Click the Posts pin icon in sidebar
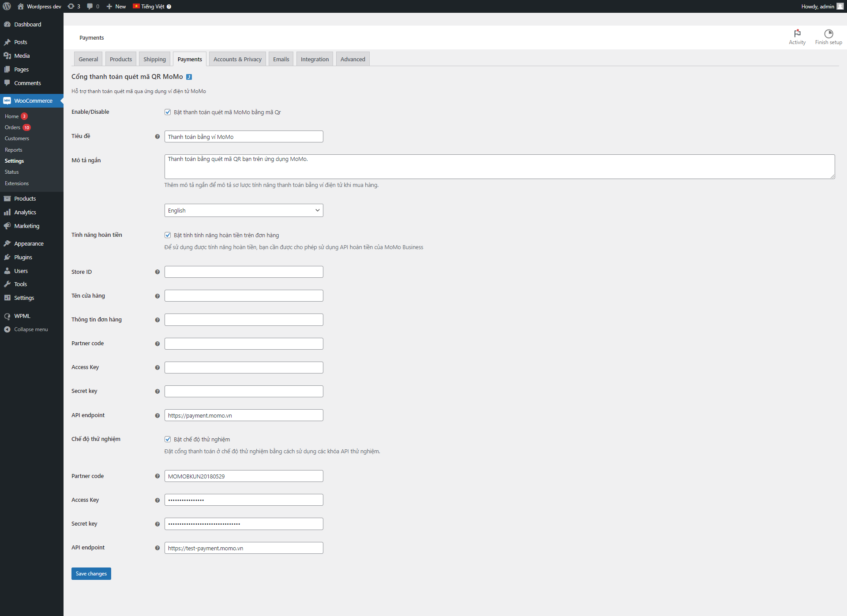This screenshot has width=847, height=616. 7,42
